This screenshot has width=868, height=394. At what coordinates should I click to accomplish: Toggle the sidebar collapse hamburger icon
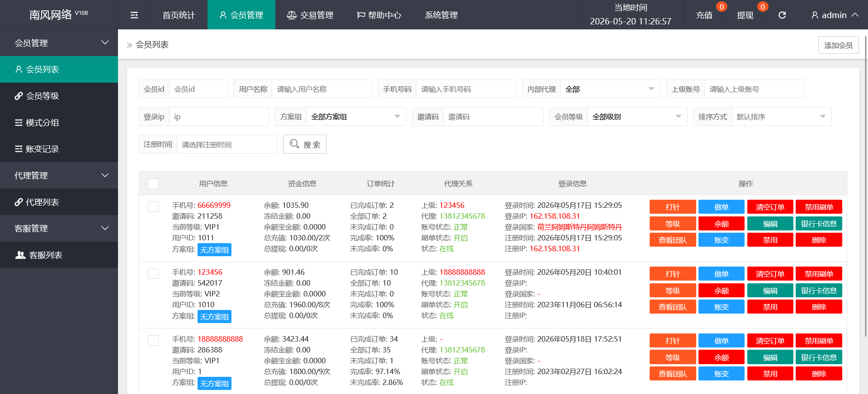point(134,15)
